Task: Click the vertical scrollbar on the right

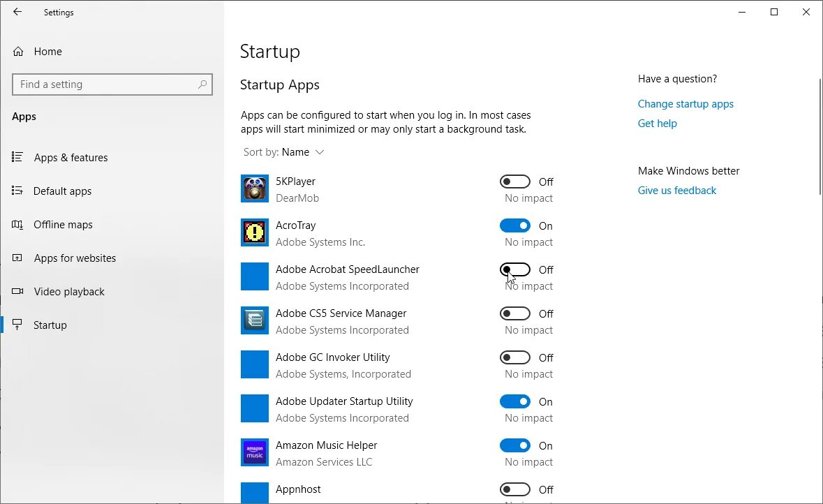Action: click(820, 136)
